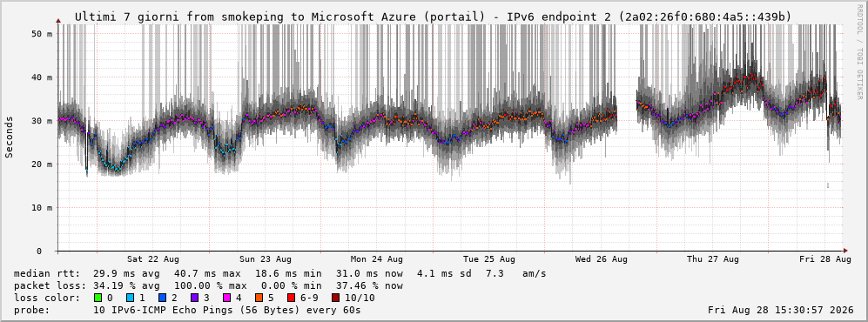Click the 'RRDTOOL / TOBI OETIKER' vertical label
This screenshot has width=868, height=322.
click(859, 52)
